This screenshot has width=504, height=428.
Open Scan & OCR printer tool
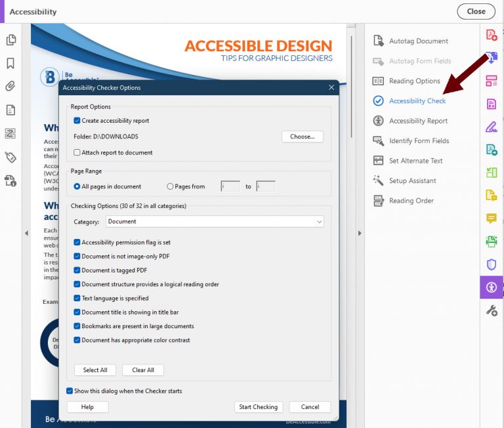coord(492,242)
